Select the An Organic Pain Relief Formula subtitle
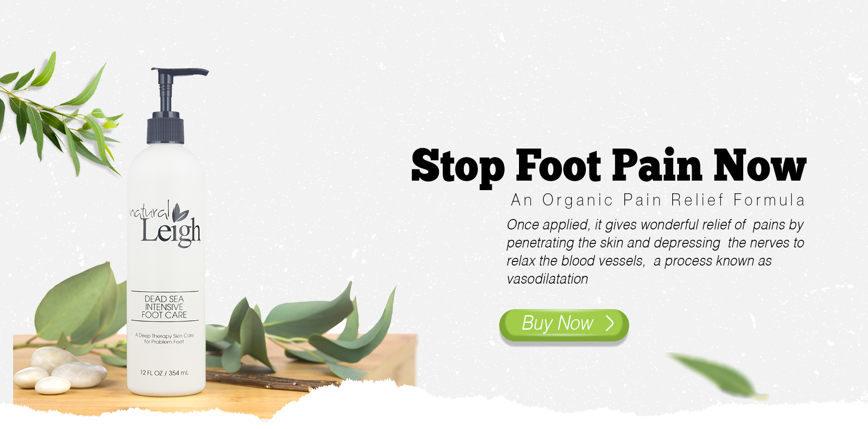The height and width of the screenshot is (429, 868). point(658,200)
